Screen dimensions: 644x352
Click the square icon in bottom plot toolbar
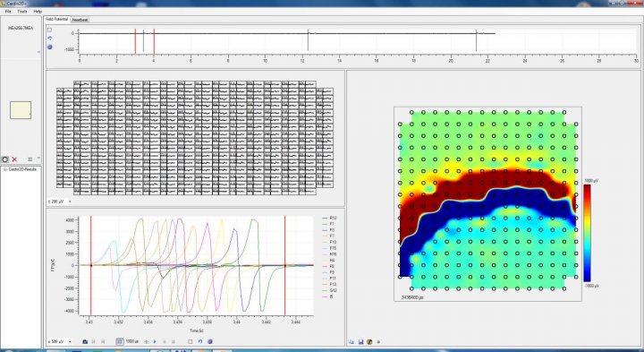(x=191, y=342)
